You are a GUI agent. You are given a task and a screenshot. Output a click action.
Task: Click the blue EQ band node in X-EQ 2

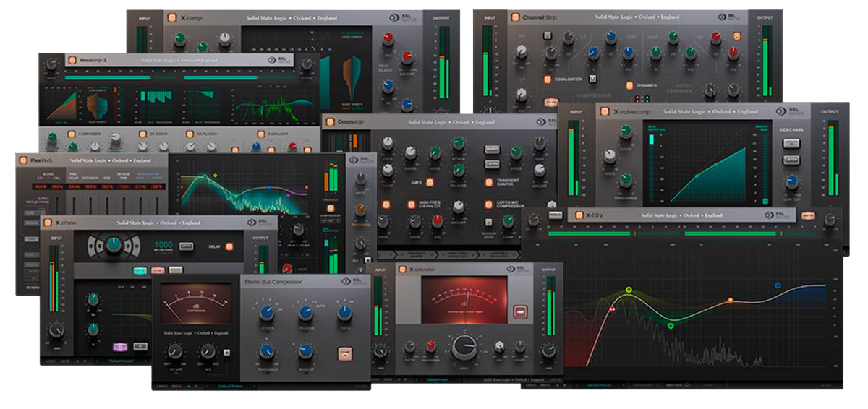tap(778, 285)
